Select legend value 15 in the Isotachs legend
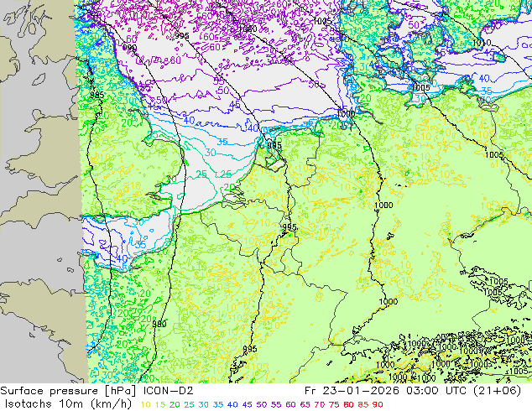Viewport: 532px width, 411px height. tap(160, 404)
